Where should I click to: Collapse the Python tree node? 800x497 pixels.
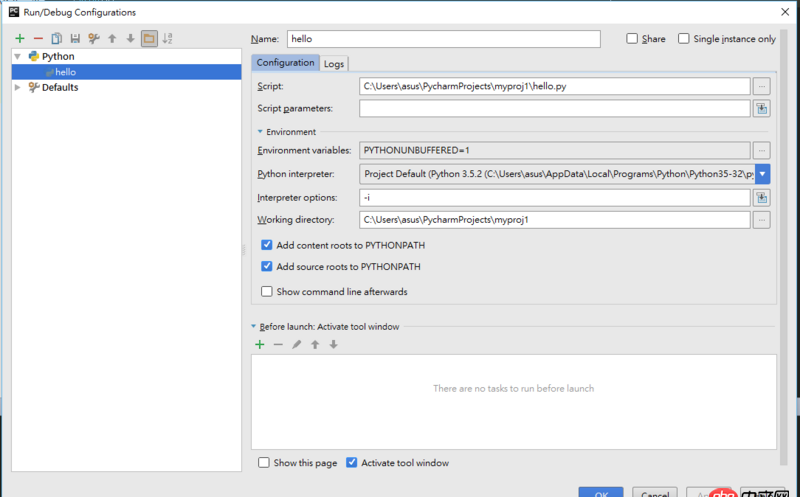18,56
